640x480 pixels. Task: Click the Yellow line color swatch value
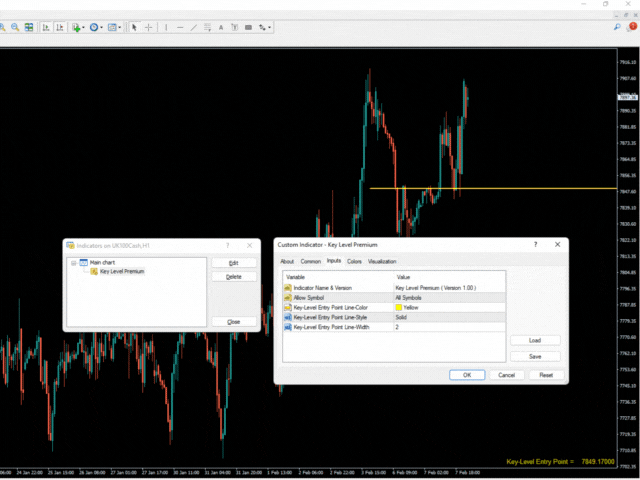[x=411, y=307]
